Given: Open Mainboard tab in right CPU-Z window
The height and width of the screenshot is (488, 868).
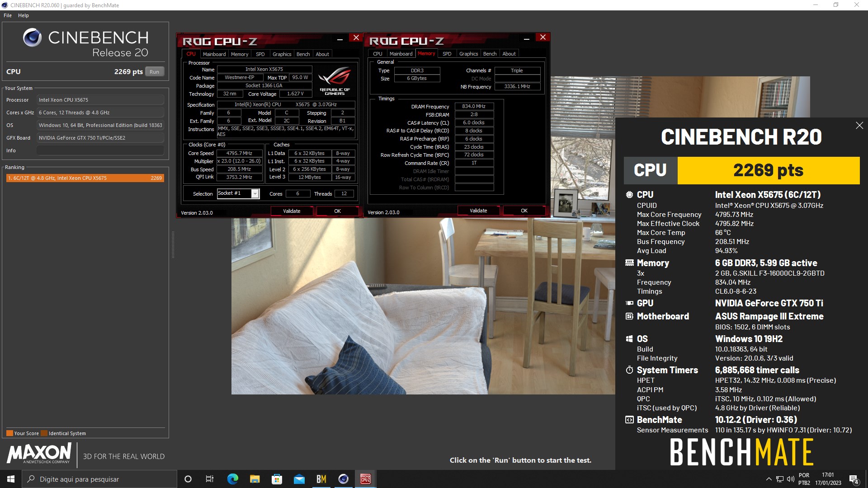Looking at the screenshot, I should tap(401, 54).
